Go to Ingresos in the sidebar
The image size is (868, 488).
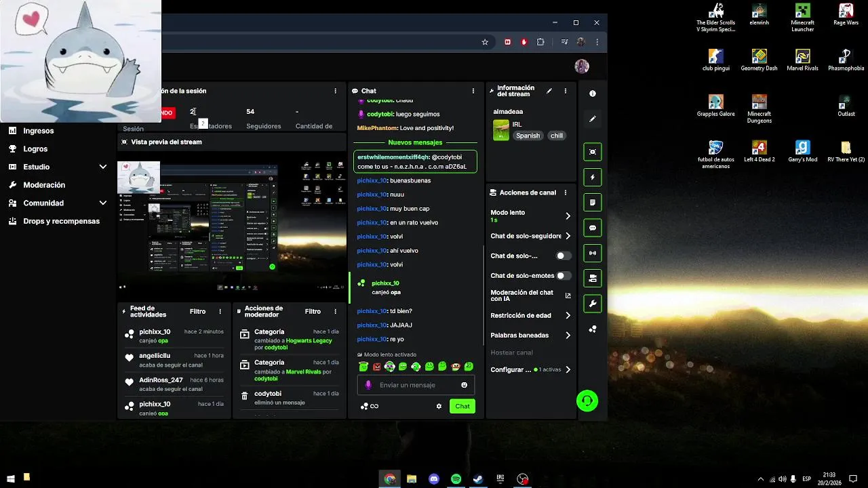click(x=38, y=131)
